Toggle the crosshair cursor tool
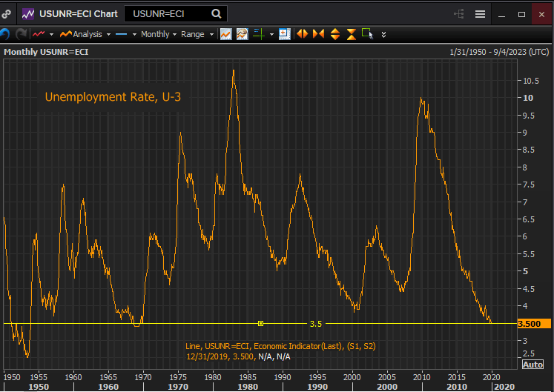 click(x=259, y=34)
